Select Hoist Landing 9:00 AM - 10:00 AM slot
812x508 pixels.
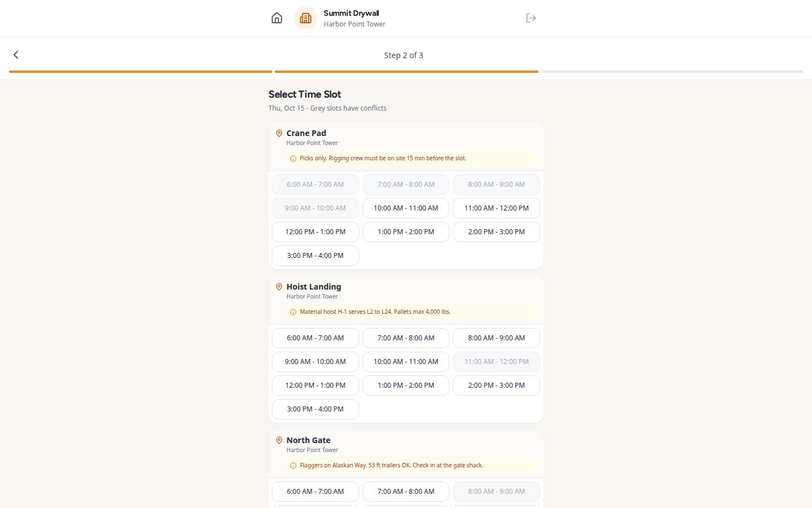[x=315, y=362]
